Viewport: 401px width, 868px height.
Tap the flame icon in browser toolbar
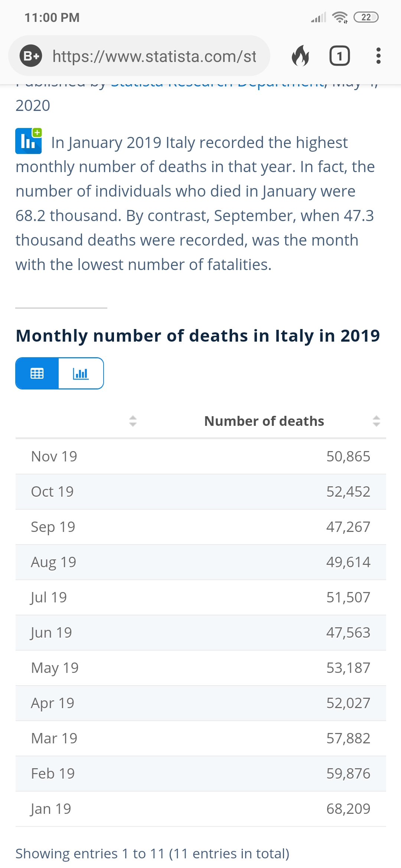pos(300,56)
